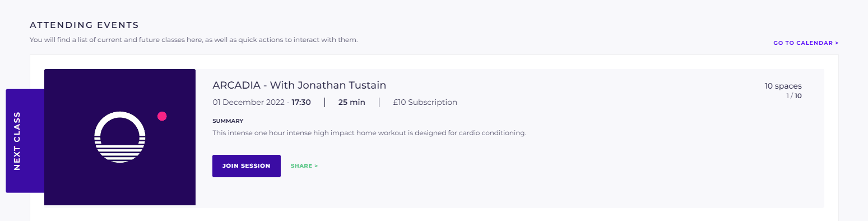Click the white sun logo icon
This screenshot has height=221, width=868.
pos(120,137)
